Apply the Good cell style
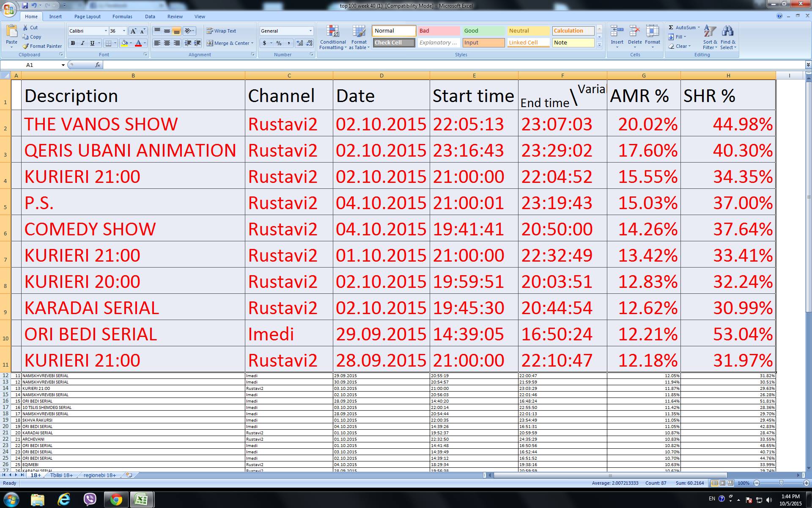 click(483, 31)
